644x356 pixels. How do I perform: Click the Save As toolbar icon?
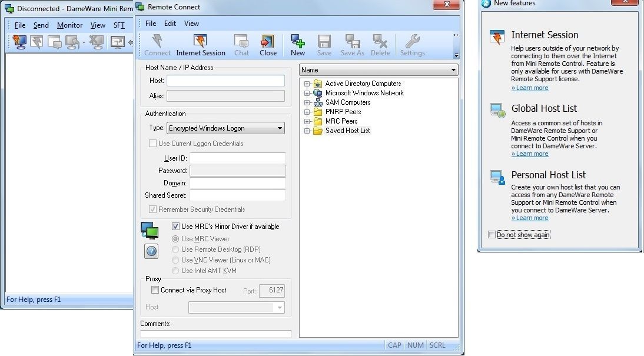(352, 42)
